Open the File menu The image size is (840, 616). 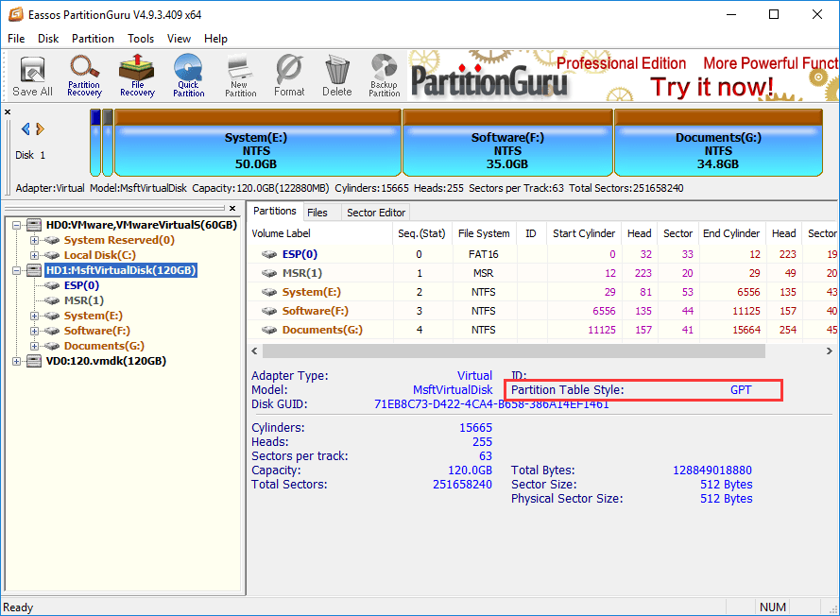pos(16,39)
